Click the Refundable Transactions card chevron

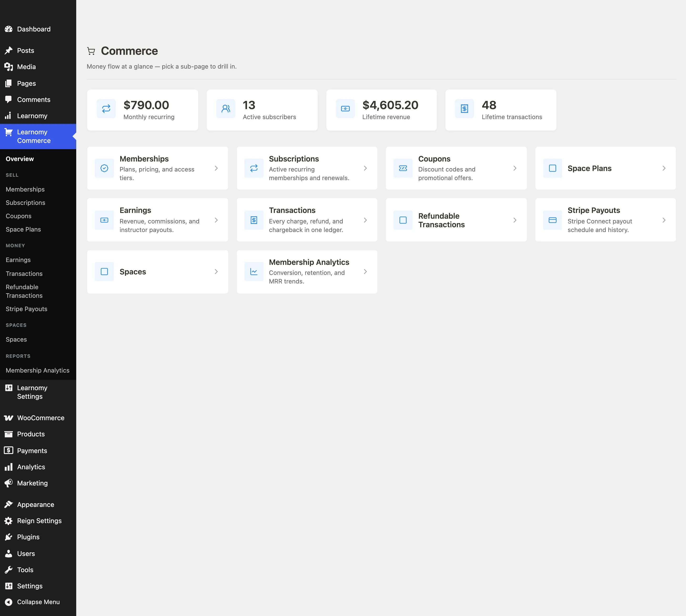515,220
